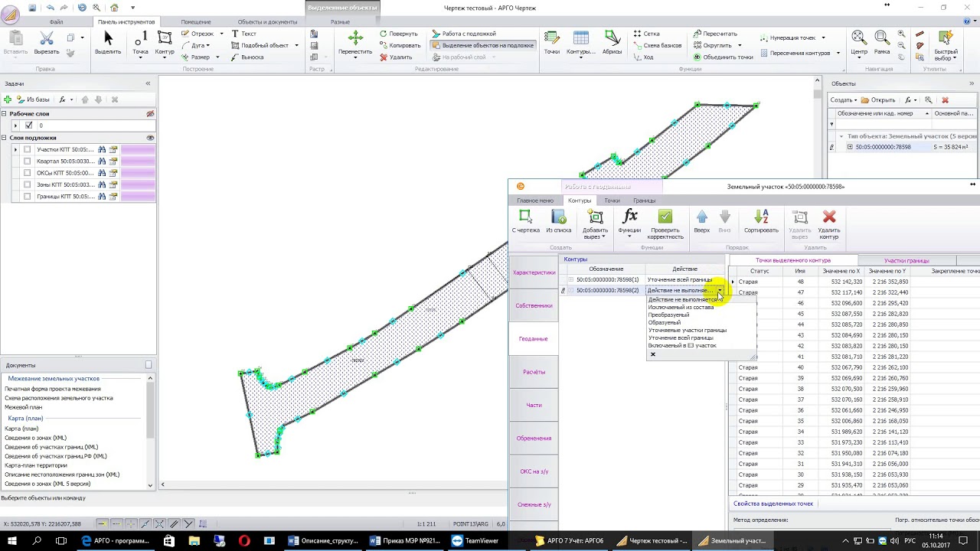The height and width of the screenshot is (551, 980).
Task: Open Нумерация точек dropdown
Action: pos(823,37)
